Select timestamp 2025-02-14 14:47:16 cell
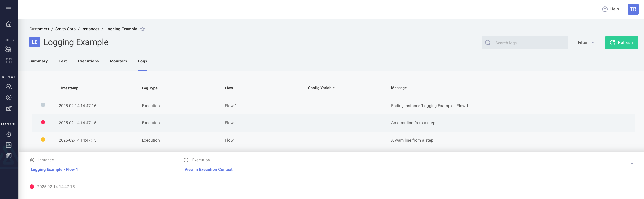The image size is (644, 199). point(78,106)
